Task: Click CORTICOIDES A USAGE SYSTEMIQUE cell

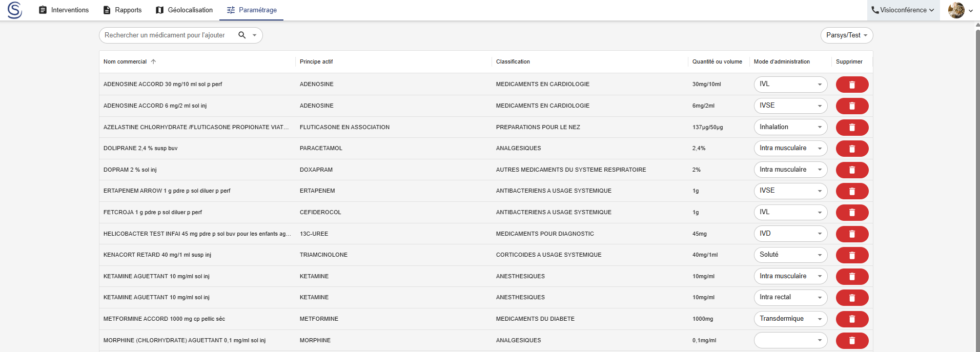Action: (x=548, y=255)
